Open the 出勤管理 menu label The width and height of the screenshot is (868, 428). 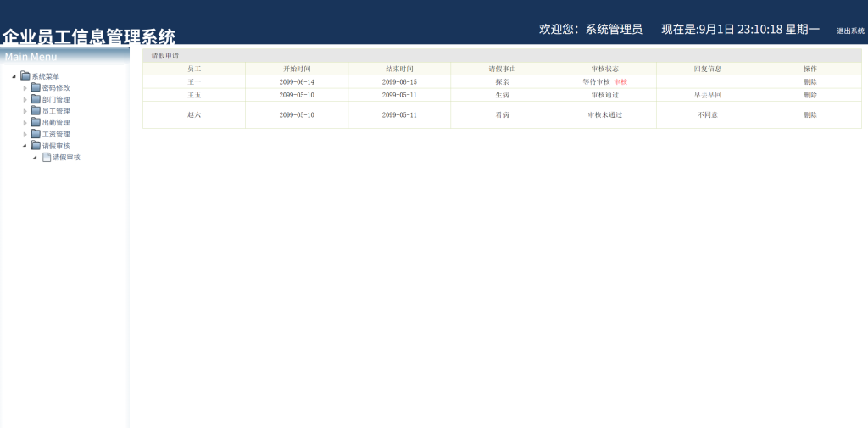pyautogui.click(x=56, y=123)
